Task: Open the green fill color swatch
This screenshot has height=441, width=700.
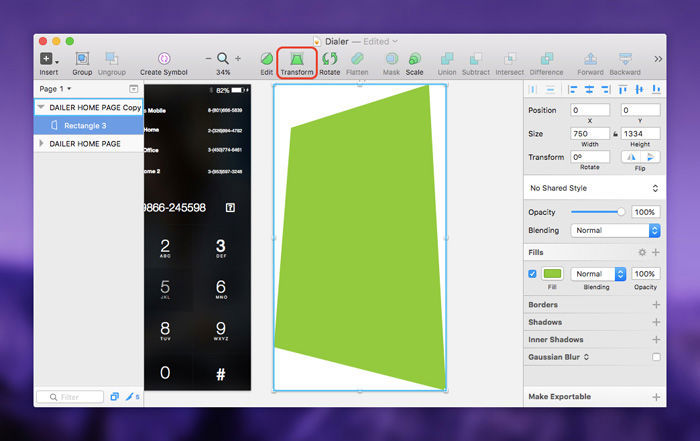Action: click(x=553, y=273)
